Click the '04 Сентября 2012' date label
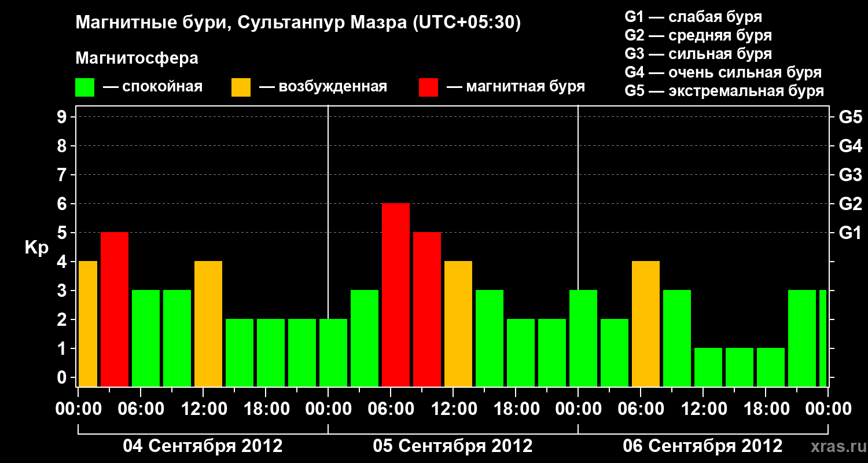Screen dimensions: 868x463 coord(203,446)
